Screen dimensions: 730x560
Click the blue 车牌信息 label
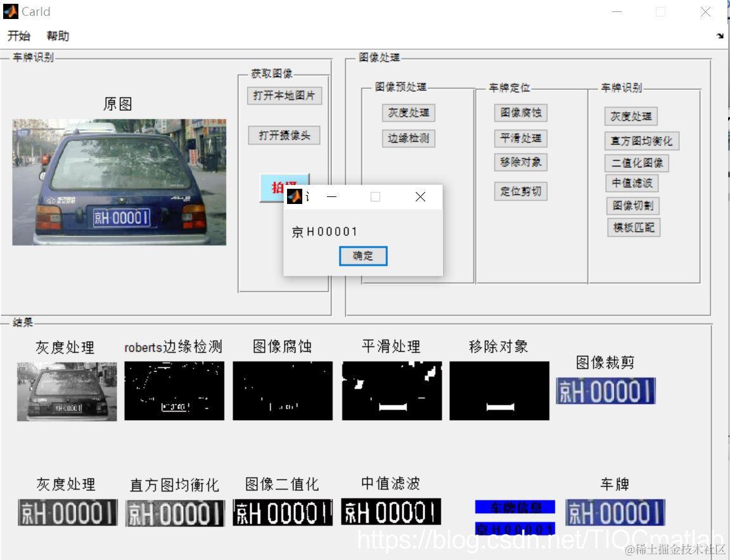click(515, 507)
